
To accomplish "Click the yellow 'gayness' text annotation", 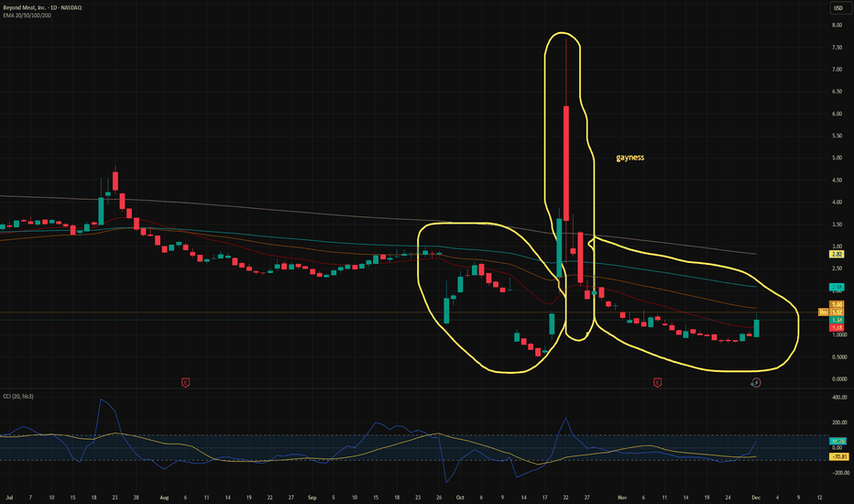I will pyautogui.click(x=630, y=158).
